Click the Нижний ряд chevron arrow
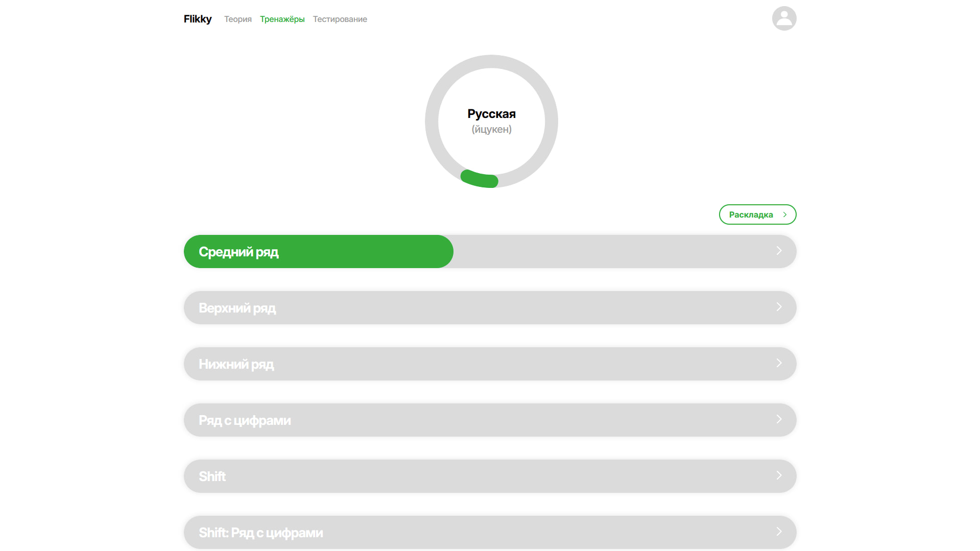Screen dimensions: 980x551 pyautogui.click(x=779, y=363)
